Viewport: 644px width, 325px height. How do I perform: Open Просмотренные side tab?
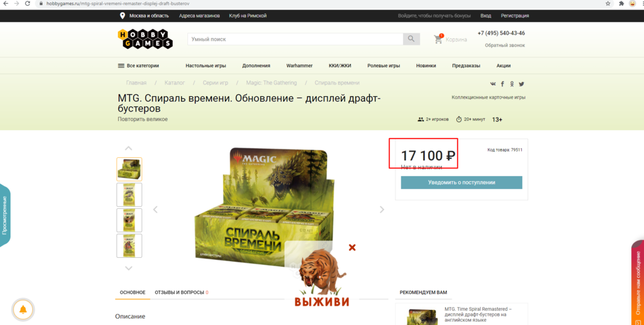pyautogui.click(x=5, y=215)
